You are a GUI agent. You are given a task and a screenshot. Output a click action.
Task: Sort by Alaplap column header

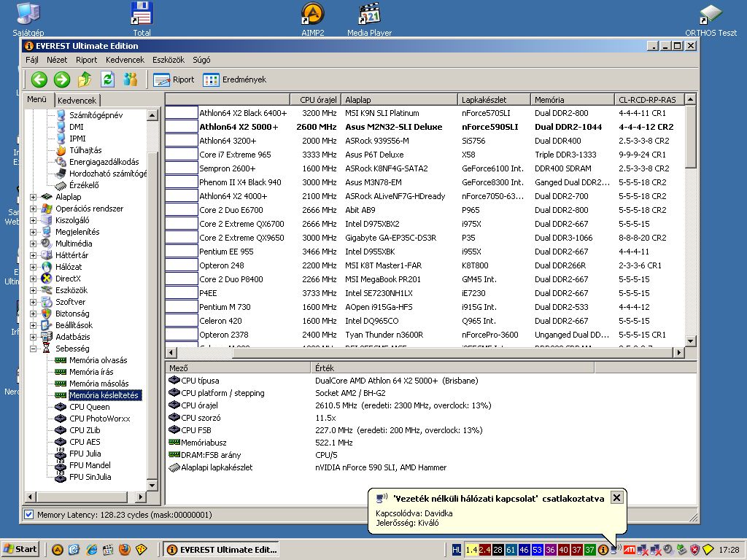click(399, 99)
